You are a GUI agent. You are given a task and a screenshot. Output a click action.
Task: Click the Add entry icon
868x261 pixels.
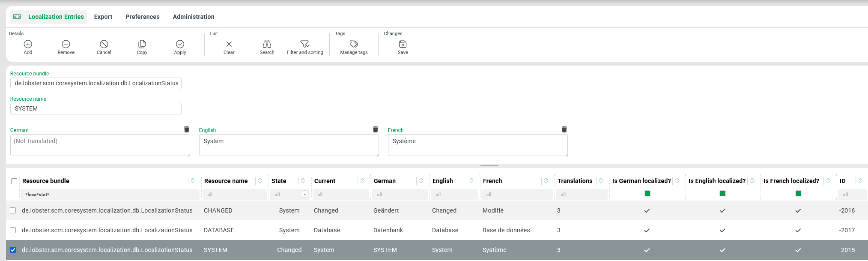pyautogui.click(x=28, y=44)
